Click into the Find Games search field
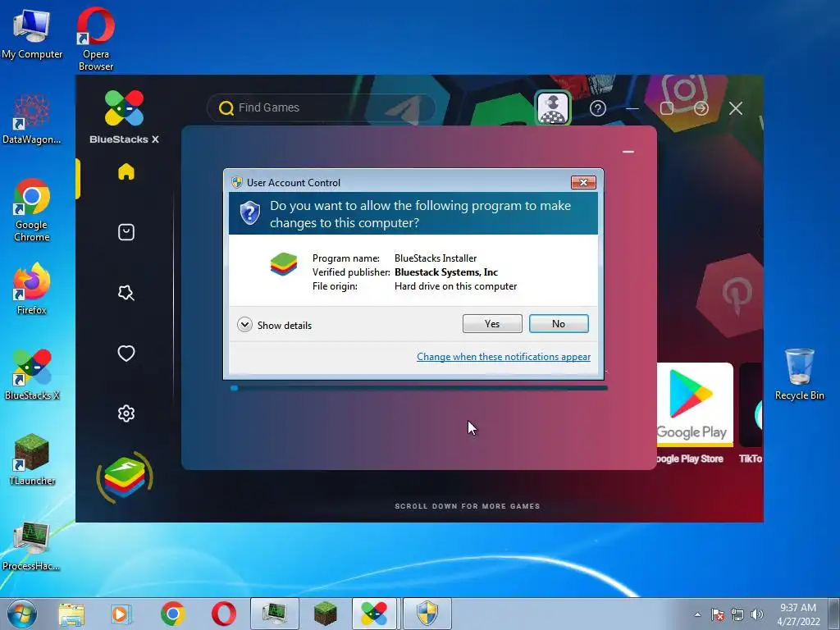 (x=322, y=107)
